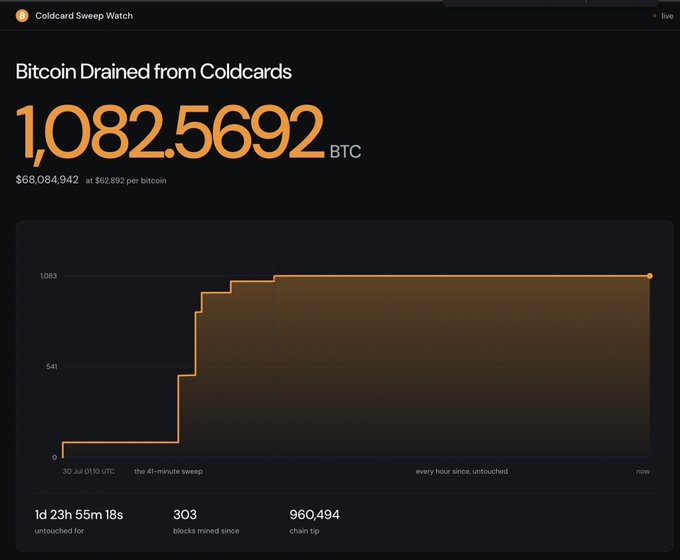Viewport: 680px width, 560px height.
Task: Click the 'BTC' unit label
Action: (345, 152)
